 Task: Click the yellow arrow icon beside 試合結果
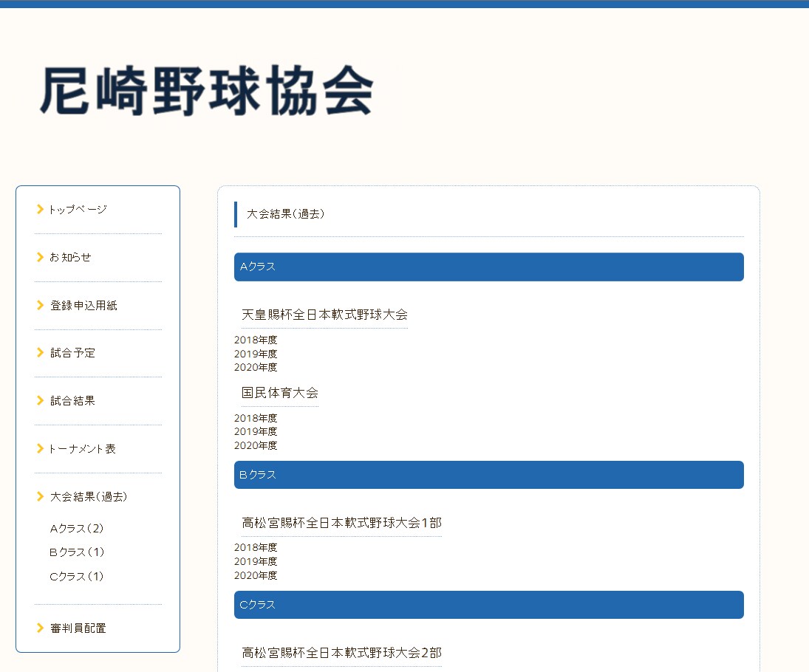tap(40, 400)
